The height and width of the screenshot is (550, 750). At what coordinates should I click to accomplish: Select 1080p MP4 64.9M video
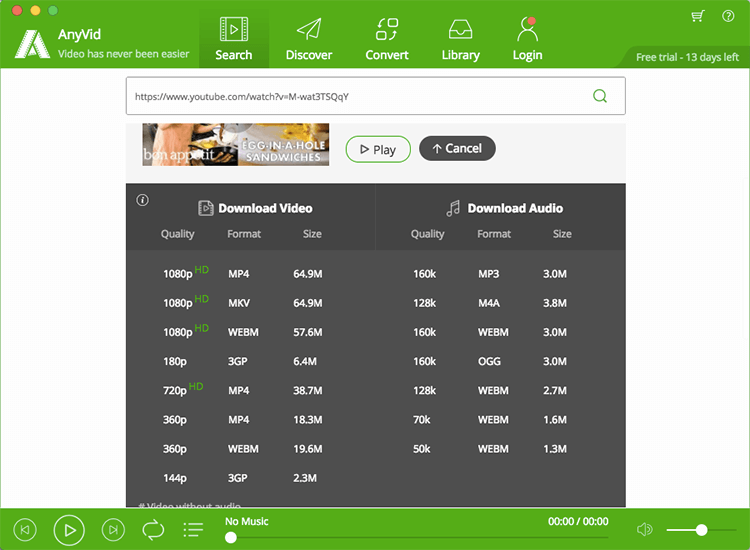pyautogui.click(x=251, y=274)
